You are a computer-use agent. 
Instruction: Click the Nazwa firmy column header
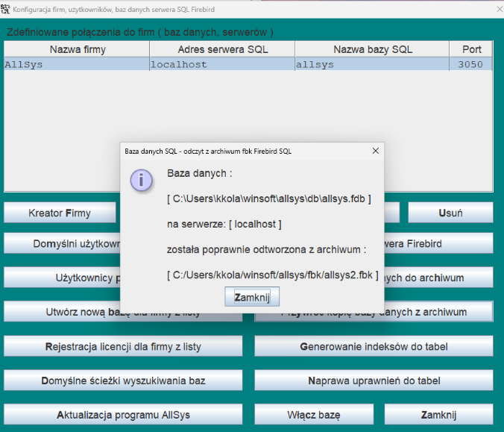pos(77,49)
